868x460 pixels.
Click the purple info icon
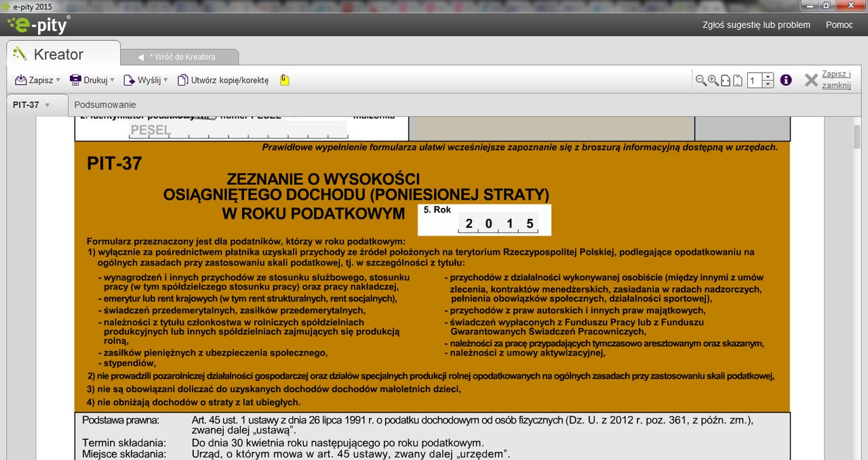[785, 79]
